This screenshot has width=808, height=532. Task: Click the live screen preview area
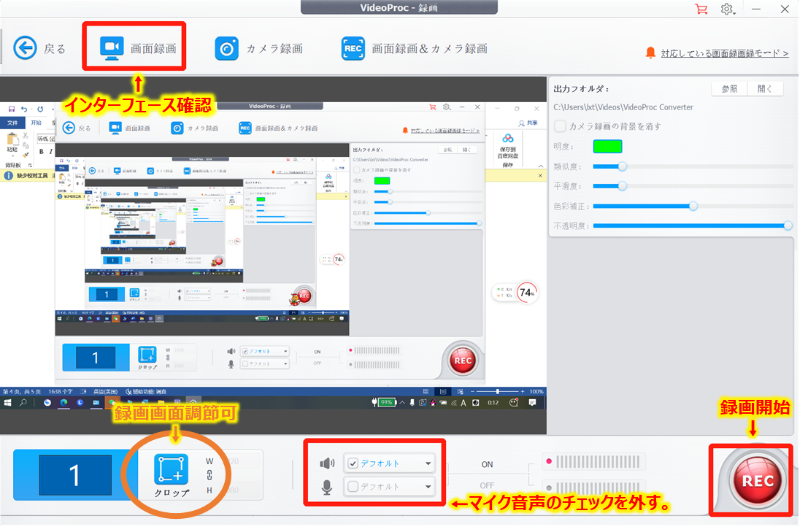point(273,256)
